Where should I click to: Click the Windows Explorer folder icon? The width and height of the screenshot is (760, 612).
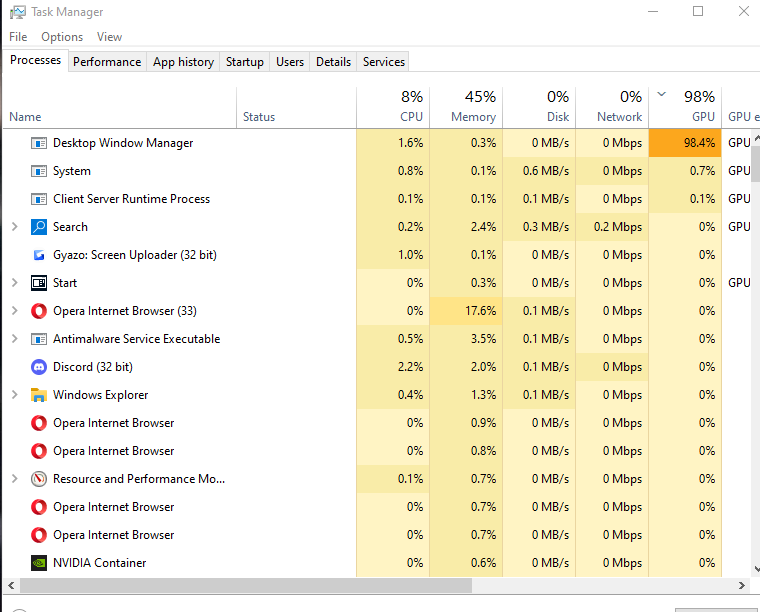click(39, 395)
